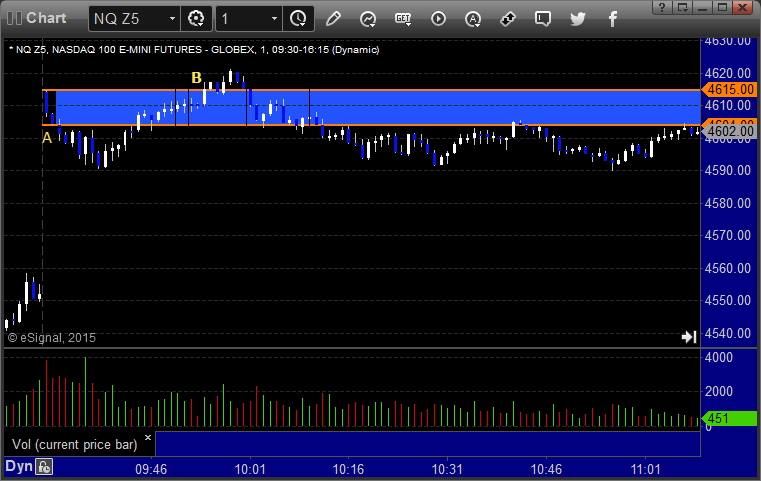Open the NQ Z5 symbol dropdown arrow
This screenshot has width=761, height=481.
tap(172, 19)
